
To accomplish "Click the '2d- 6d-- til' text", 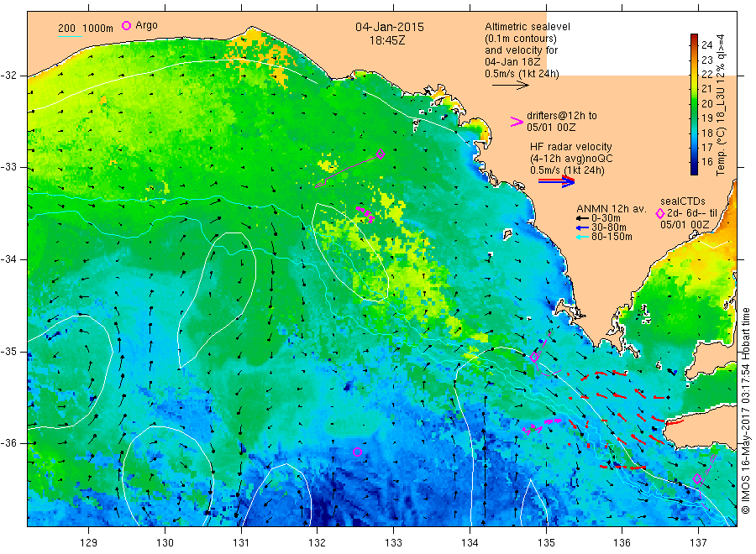I will point(692,213).
